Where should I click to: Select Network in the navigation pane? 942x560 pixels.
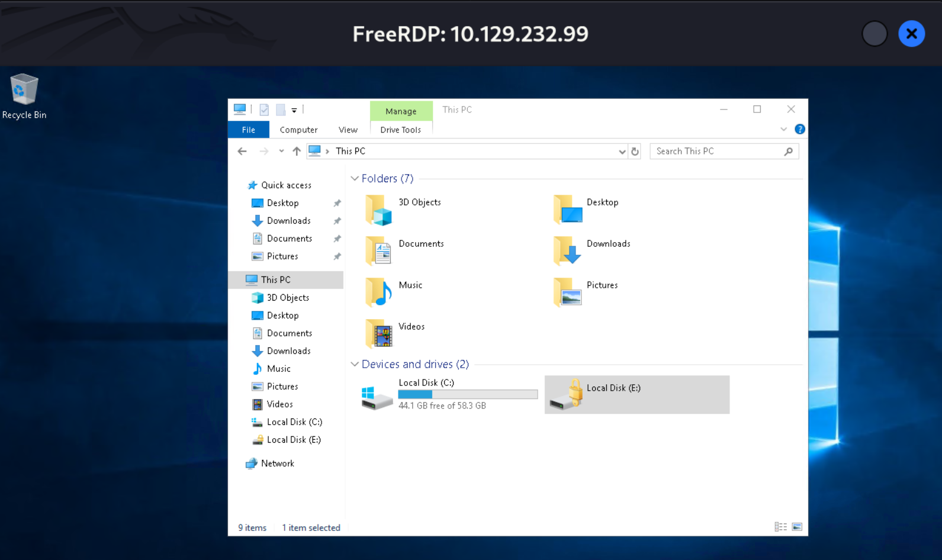pyautogui.click(x=277, y=464)
